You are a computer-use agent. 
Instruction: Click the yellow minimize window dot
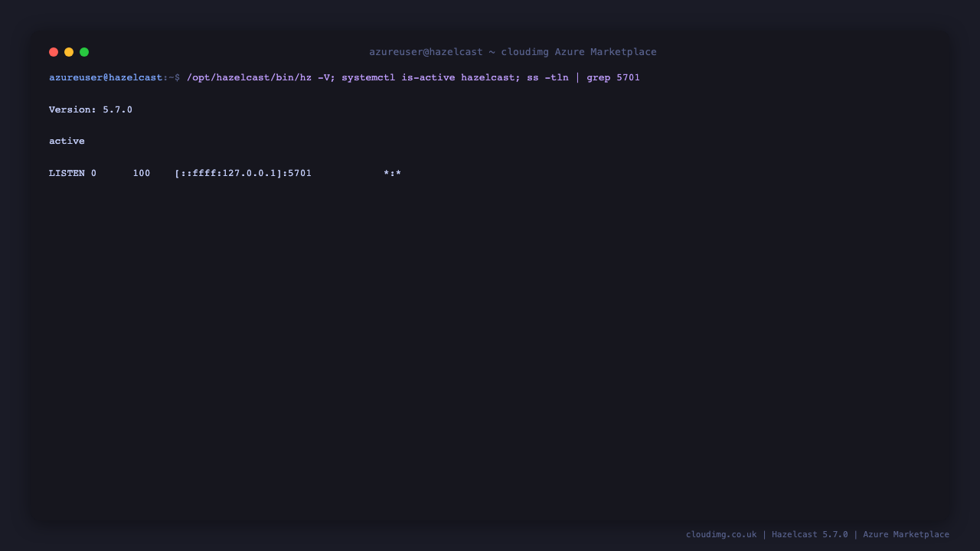(69, 52)
